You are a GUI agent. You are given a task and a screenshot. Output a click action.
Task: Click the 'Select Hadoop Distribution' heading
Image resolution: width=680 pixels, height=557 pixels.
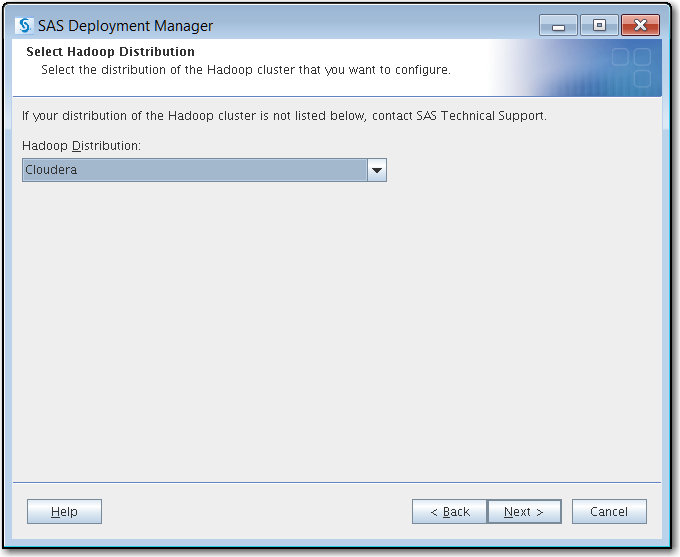point(110,52)
